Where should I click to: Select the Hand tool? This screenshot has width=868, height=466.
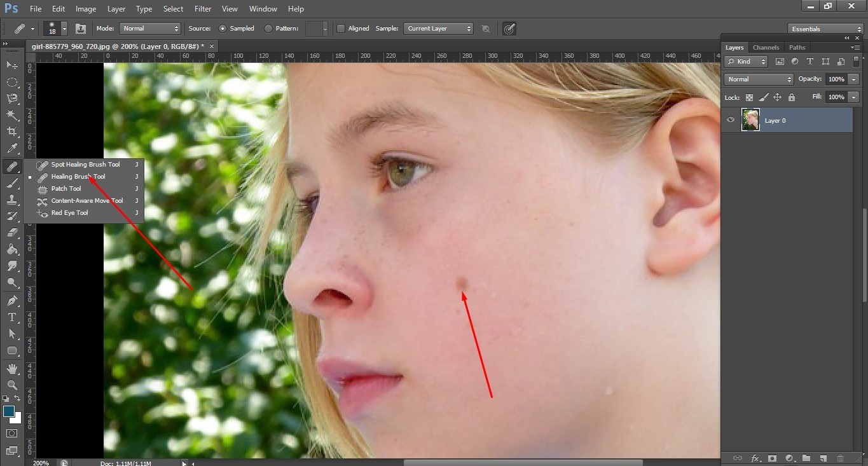pos(12,369)
